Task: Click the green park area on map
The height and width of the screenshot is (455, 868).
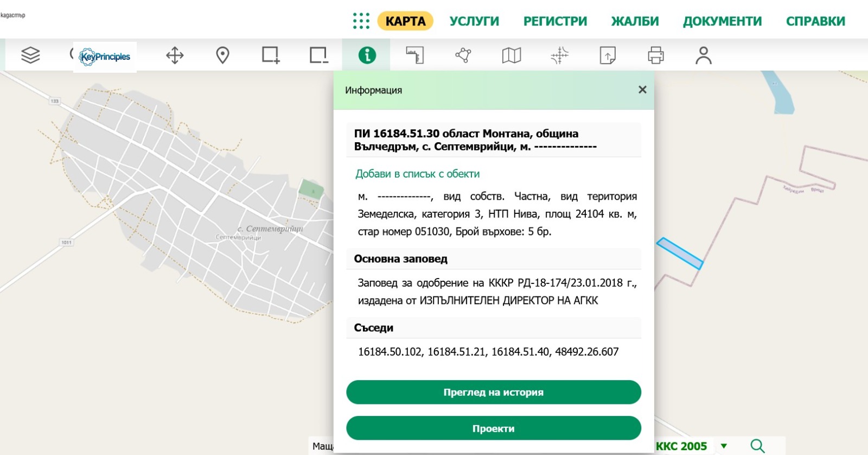Action: point(311,189)
